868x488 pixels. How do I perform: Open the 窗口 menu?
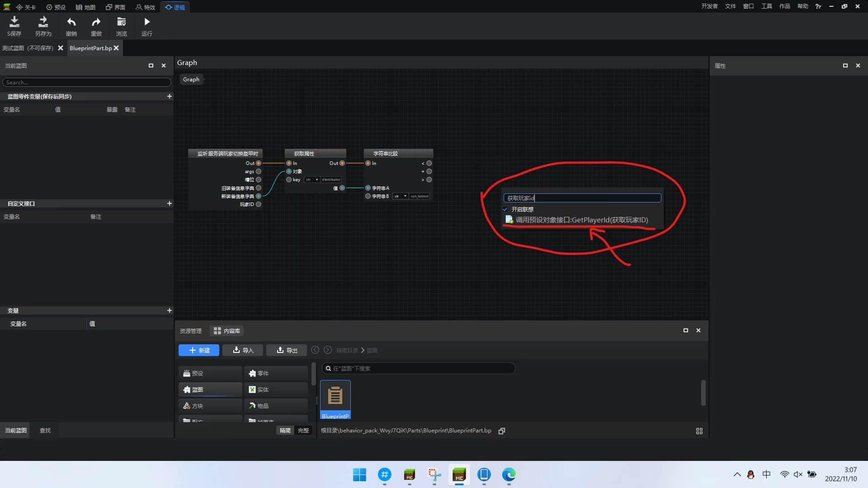(748, 6)
